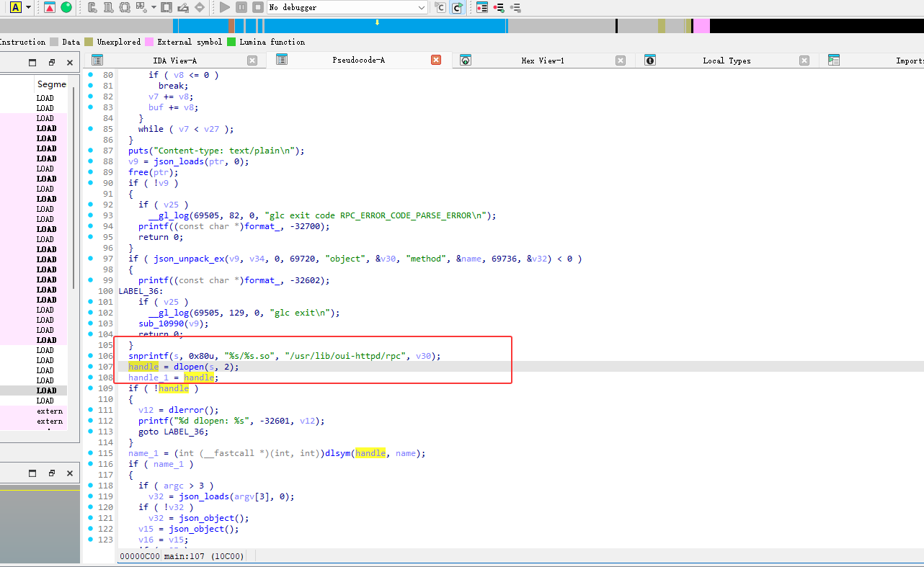Screen dimensions: 924x567
Task: Click the grid-plus icon left of the small arrow
Action: pyautogui.click(x=141, y=7)
